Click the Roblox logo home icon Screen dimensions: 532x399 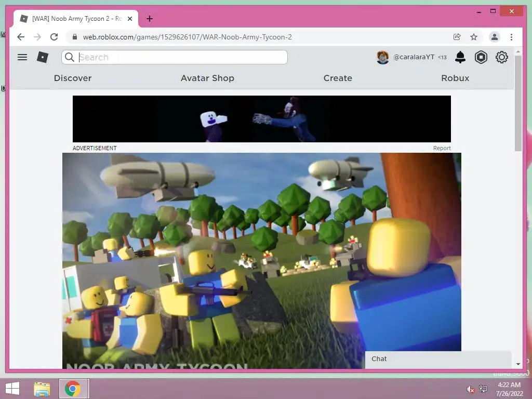click(43, 57)
